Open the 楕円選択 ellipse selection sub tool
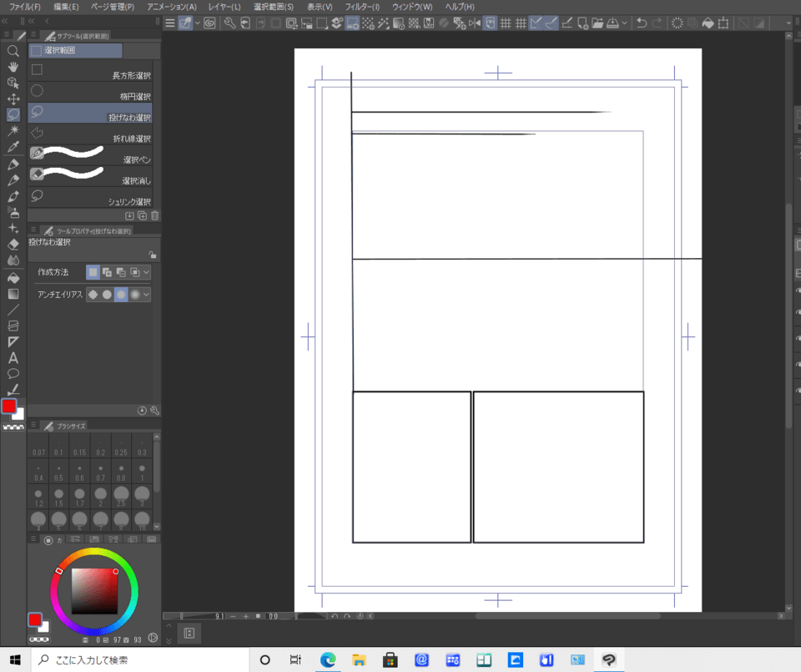 pos(92,96)
